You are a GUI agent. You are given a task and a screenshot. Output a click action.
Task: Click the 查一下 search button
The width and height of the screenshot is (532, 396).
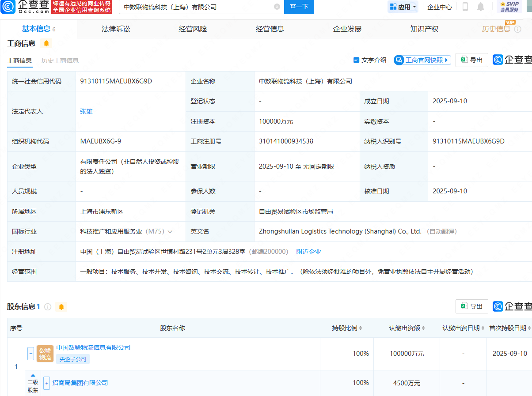[299, 7]
